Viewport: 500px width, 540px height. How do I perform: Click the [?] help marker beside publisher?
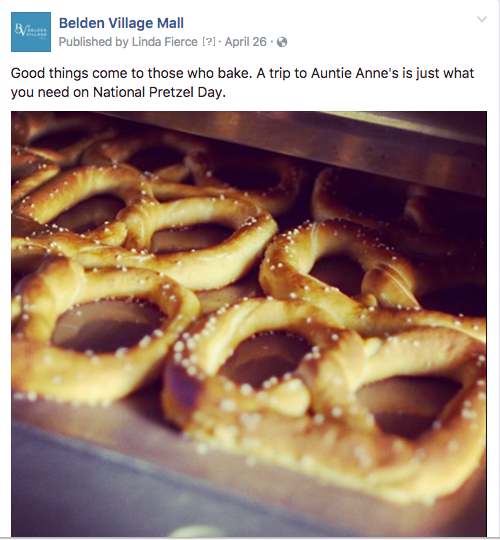209,42
